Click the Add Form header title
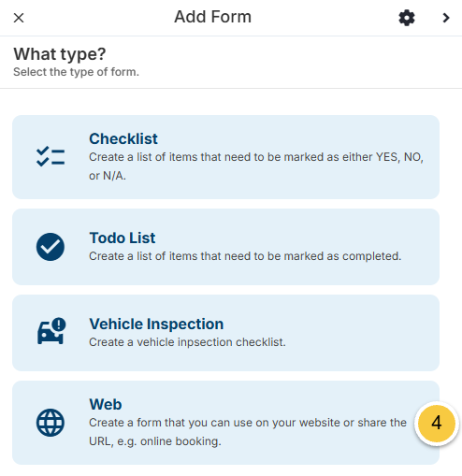Screen dimensions: 462x476 click(212, 17)
